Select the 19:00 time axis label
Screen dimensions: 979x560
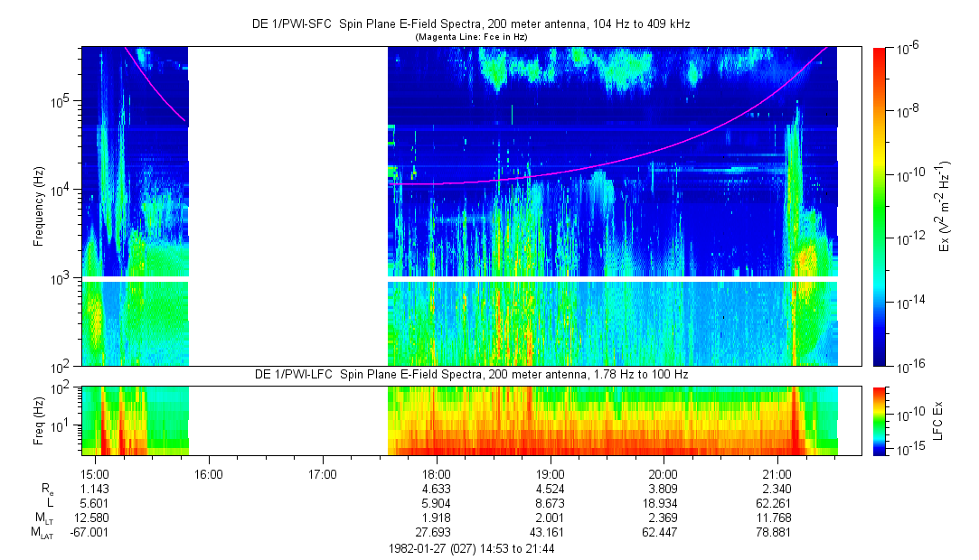pos(551,473)
